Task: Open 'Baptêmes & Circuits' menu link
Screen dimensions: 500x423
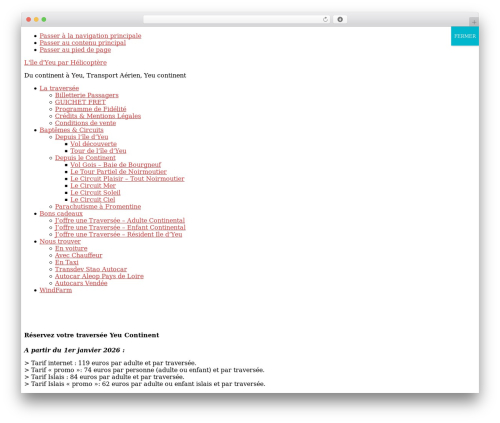Action: [x=71, y=130]
